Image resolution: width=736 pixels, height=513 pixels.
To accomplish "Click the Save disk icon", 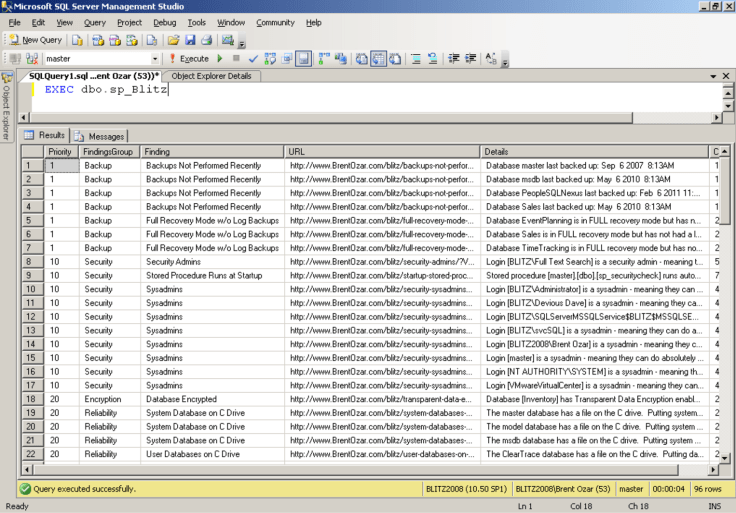I will 189,40.
